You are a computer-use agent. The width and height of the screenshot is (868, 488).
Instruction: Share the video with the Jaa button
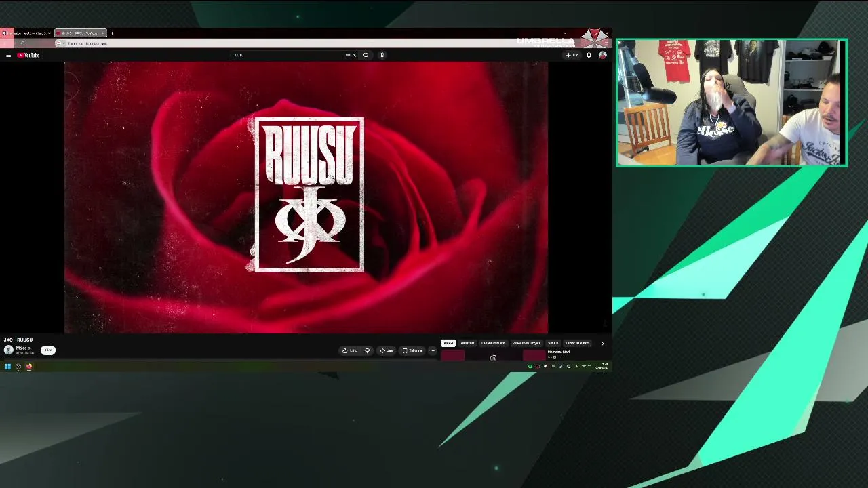(x=387, y=350)
